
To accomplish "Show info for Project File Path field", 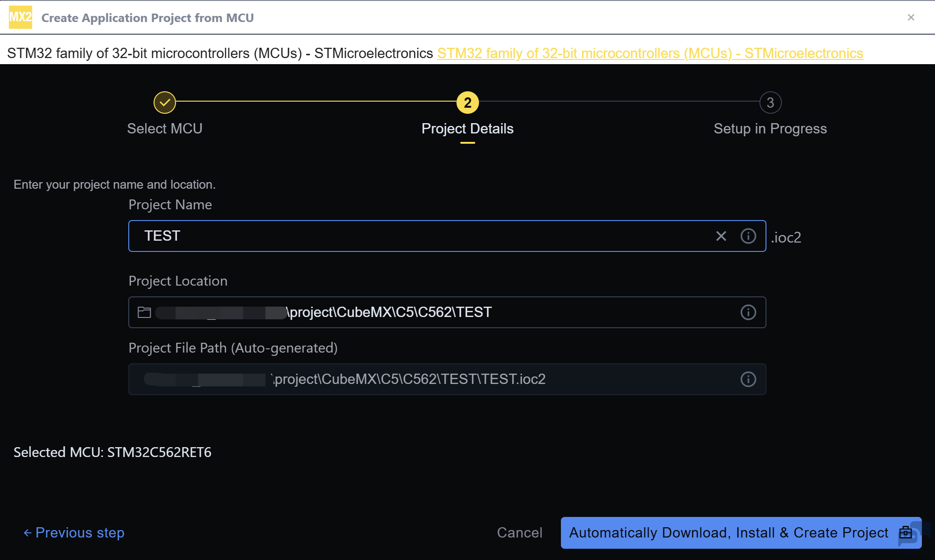I will (x=748, y=379).
